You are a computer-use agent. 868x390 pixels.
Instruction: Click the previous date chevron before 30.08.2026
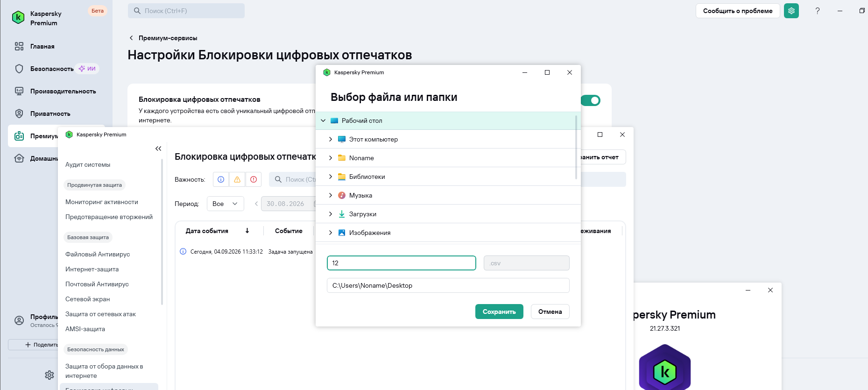pyautogui.click(x=256, y=204)
